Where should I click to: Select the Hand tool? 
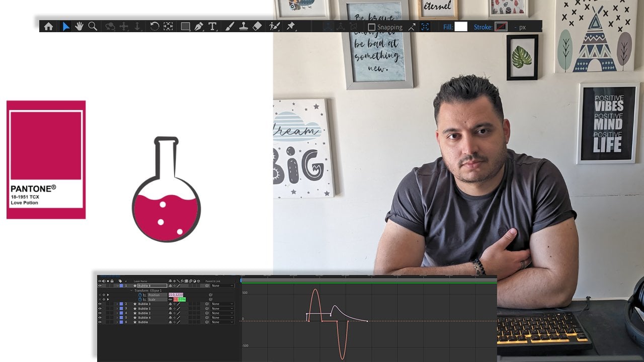pyautogui.click(x=79, y=27)
